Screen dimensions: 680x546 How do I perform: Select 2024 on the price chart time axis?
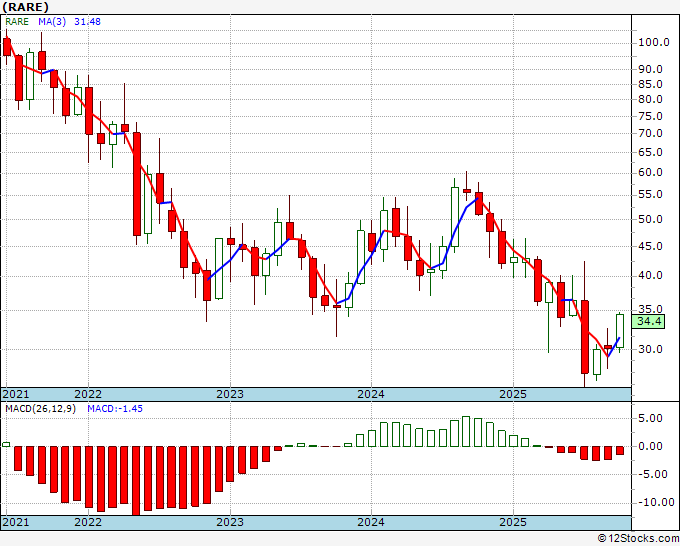click(371, 394)
